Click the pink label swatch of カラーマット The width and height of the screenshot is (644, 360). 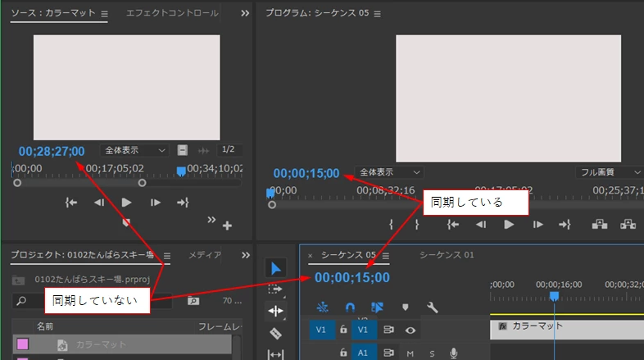tap(23, 344)
